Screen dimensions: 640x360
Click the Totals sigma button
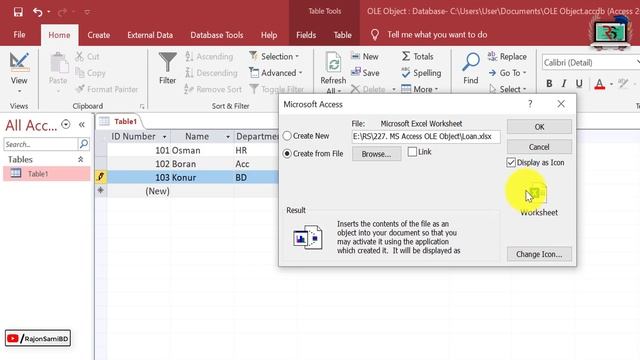click(417, 56)
